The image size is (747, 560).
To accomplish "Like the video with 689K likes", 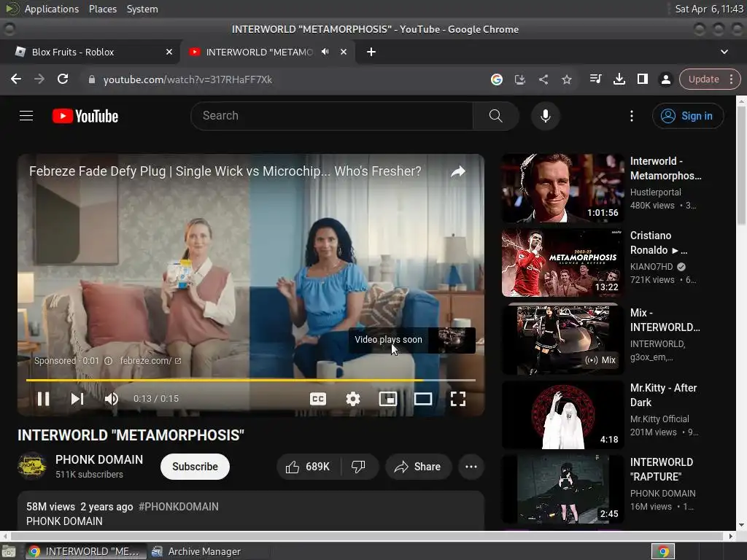I will point(309,467).
